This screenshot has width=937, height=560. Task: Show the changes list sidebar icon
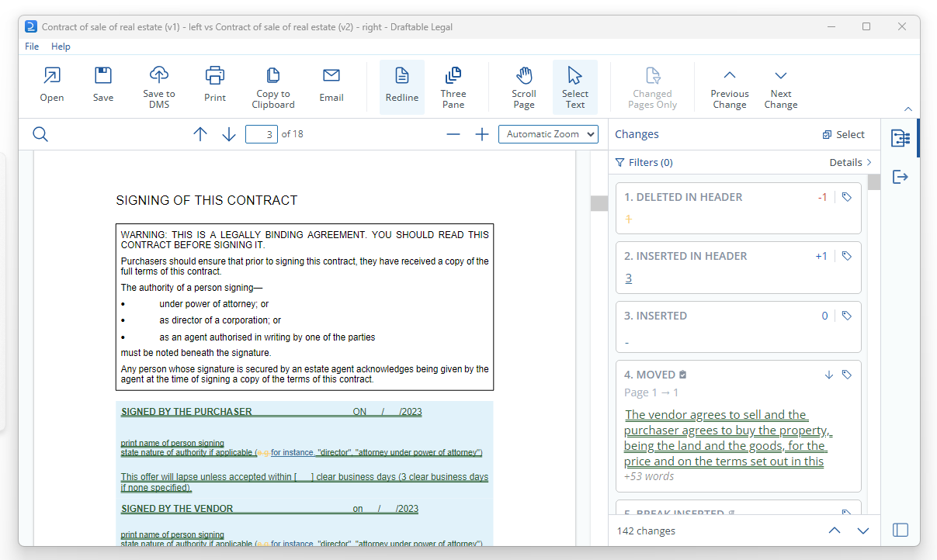pos(901,138)
